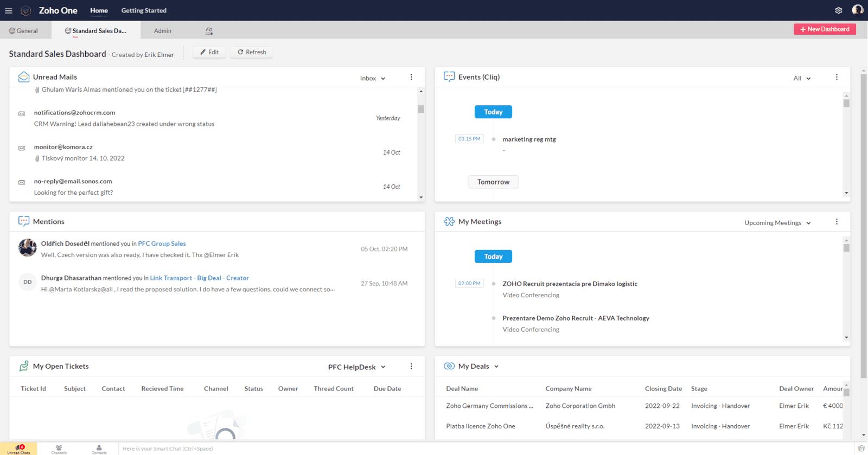The width and height of the screenshot is (868, 455).
Task: Click the My Meetings widget icon
Action: [x=449, y=221]
